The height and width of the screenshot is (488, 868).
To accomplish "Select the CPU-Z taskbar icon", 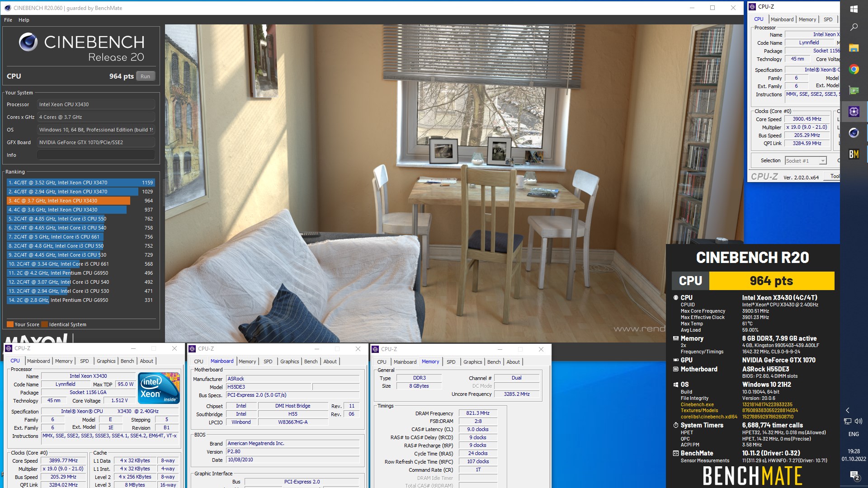I will click(854, 112).
